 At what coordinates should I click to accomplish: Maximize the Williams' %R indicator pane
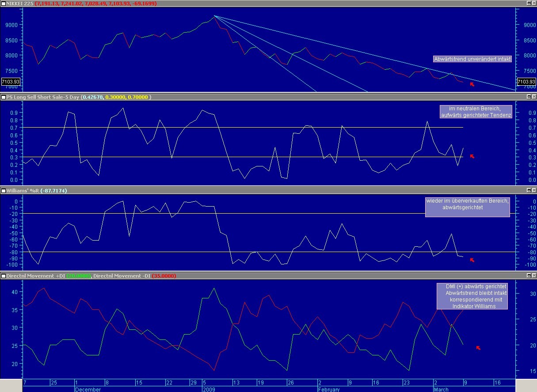(529, 191)
